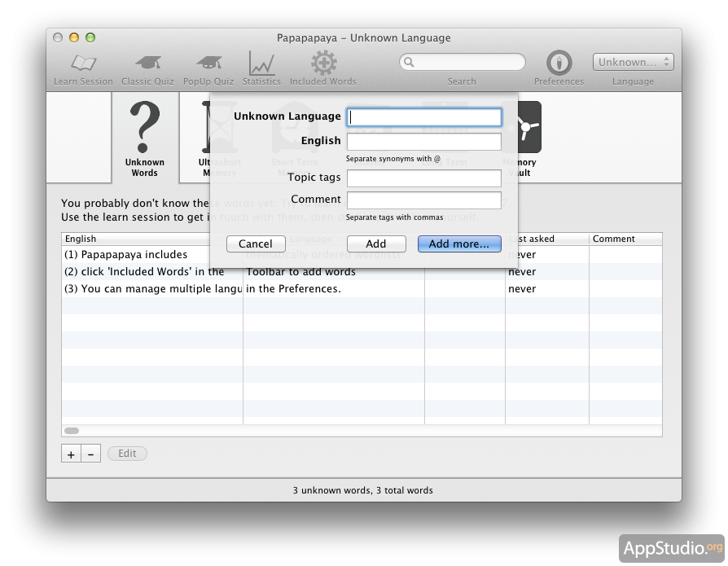Launch the PopUp Quiz toolbar icon
The width and height of the screenshot is (728, 566).
click(x=208, y=64)
